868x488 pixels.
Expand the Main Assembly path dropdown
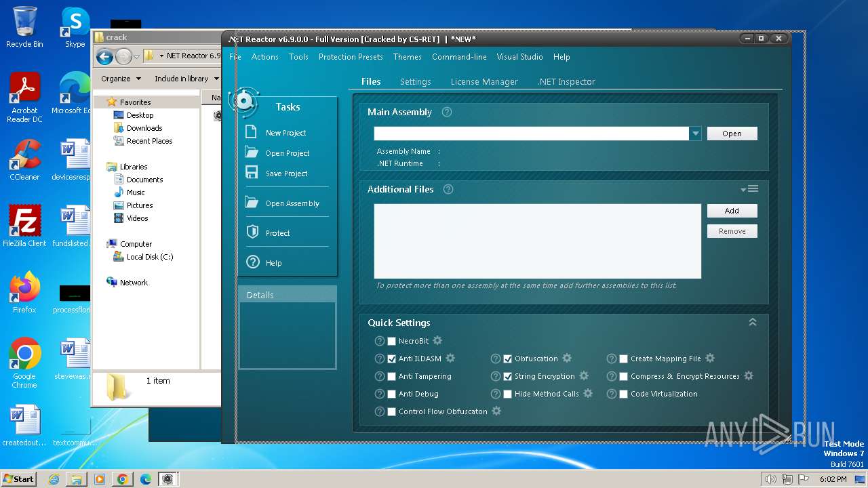pos(695,134)
